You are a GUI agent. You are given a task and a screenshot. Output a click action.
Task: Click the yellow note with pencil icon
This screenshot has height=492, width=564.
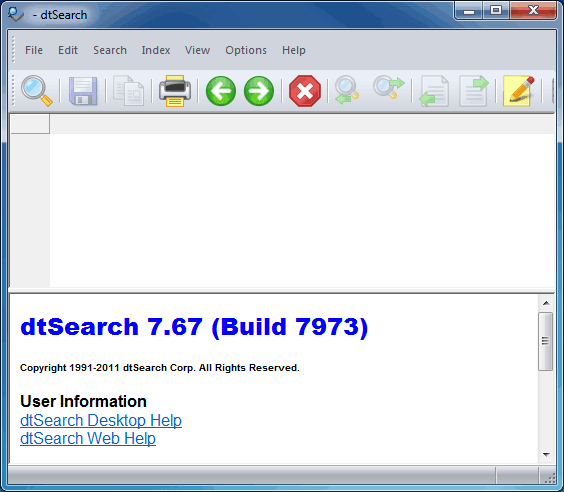point(518,91)
